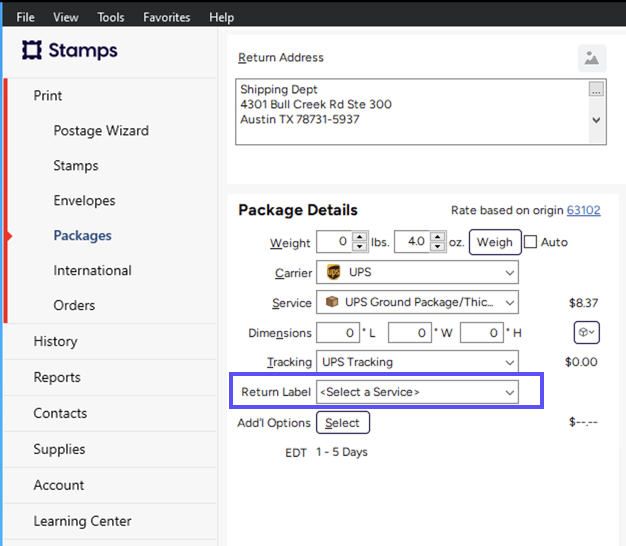626x546 pixels.
Task: Click the Stamps logo icon
Action: pos(32,50)
